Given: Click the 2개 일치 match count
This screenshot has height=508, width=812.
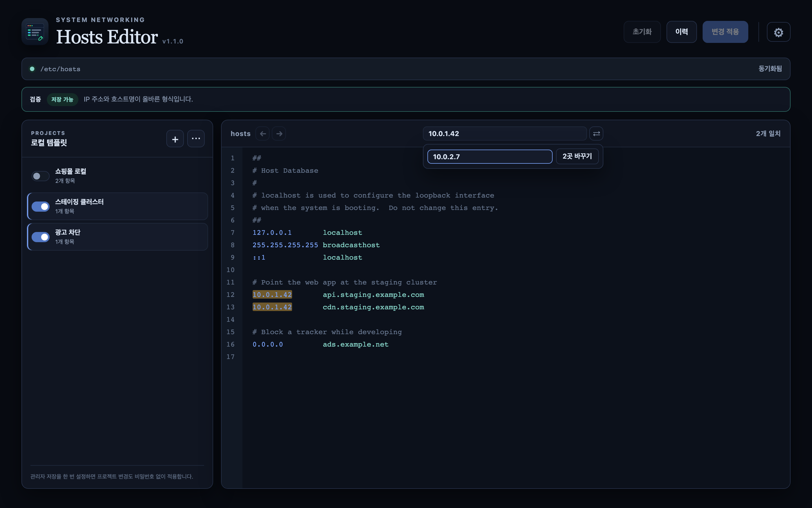Looking at the screenshot, I should tap(768, 134).
